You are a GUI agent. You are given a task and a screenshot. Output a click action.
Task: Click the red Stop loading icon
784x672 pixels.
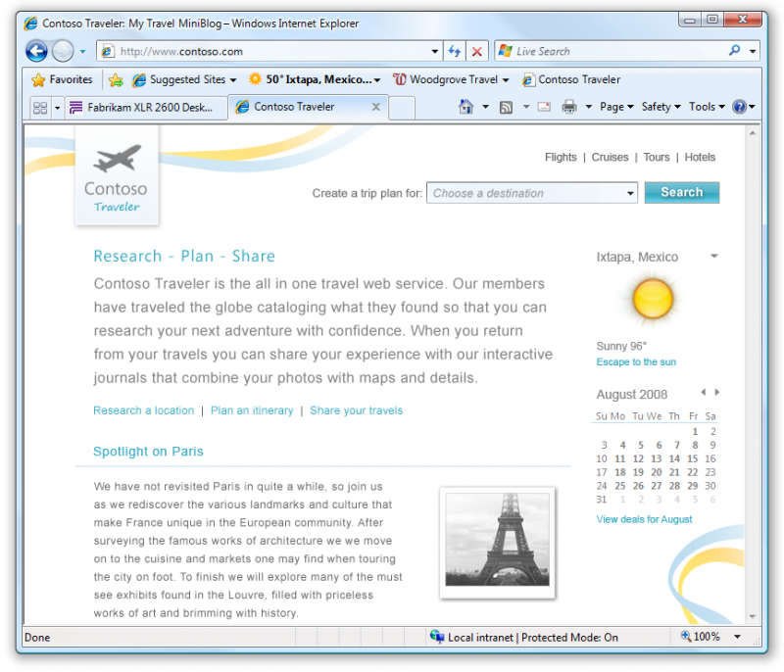point(477,52)
